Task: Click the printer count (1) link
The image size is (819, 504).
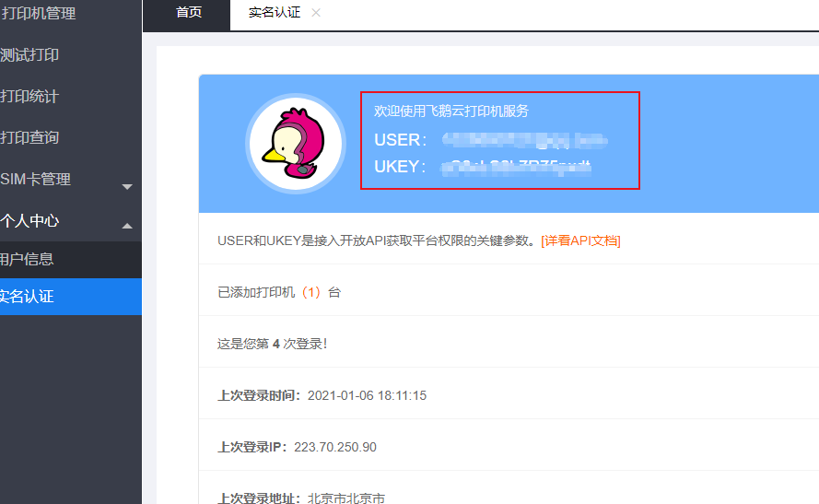Action: click(311, 292)
